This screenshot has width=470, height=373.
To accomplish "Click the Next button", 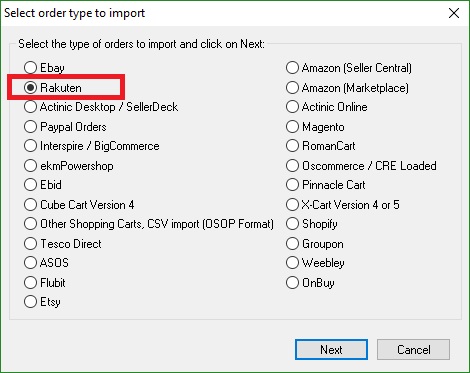I will point(331,350).
